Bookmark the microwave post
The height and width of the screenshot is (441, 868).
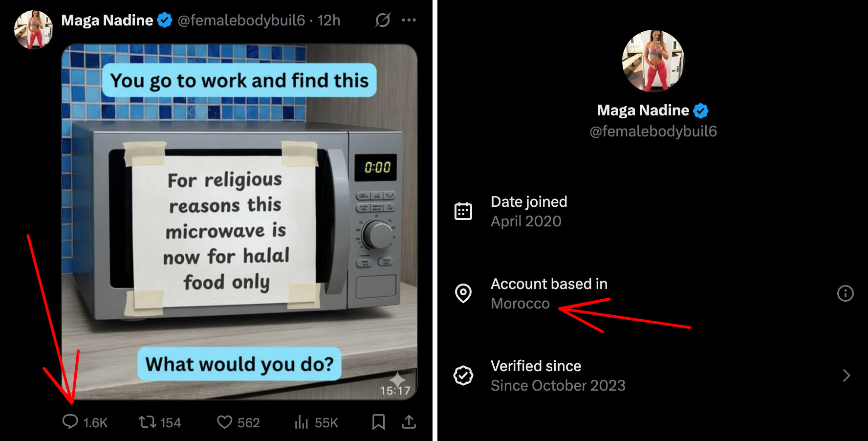(378, 422)
